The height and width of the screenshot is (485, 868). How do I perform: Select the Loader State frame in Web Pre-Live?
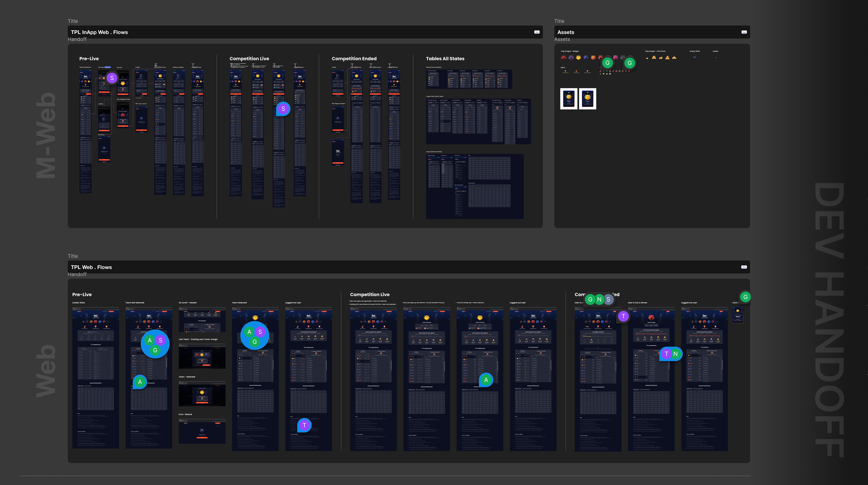(x=95, y=377)
